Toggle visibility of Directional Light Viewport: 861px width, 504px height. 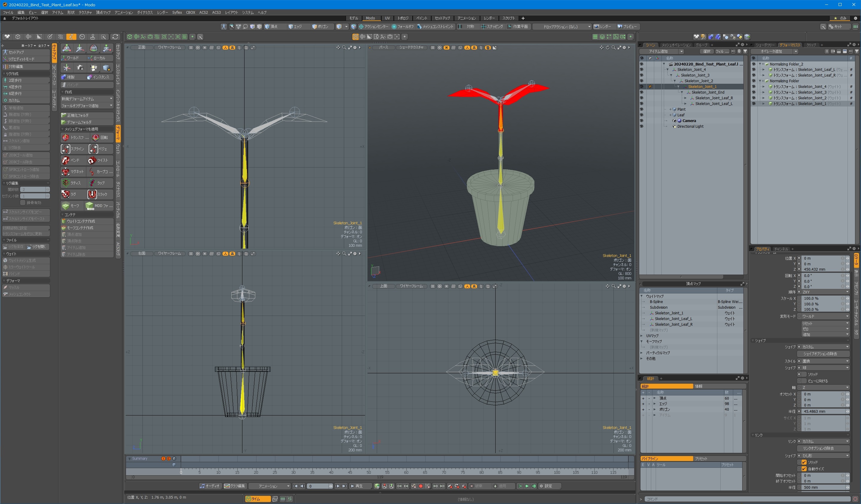point(641,126)
